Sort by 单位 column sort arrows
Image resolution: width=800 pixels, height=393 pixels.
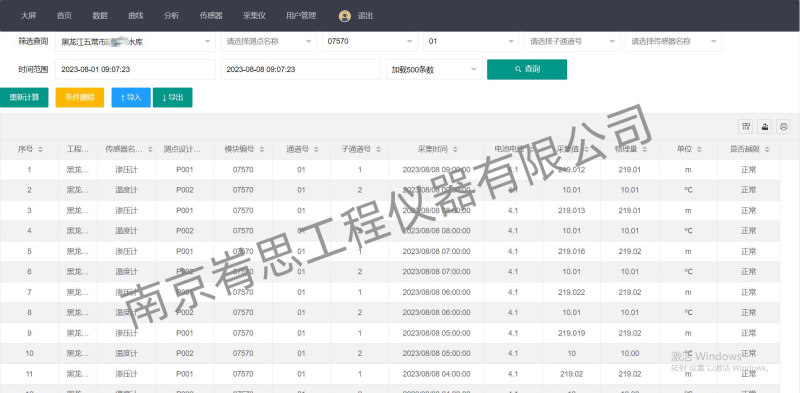[699, 150]
